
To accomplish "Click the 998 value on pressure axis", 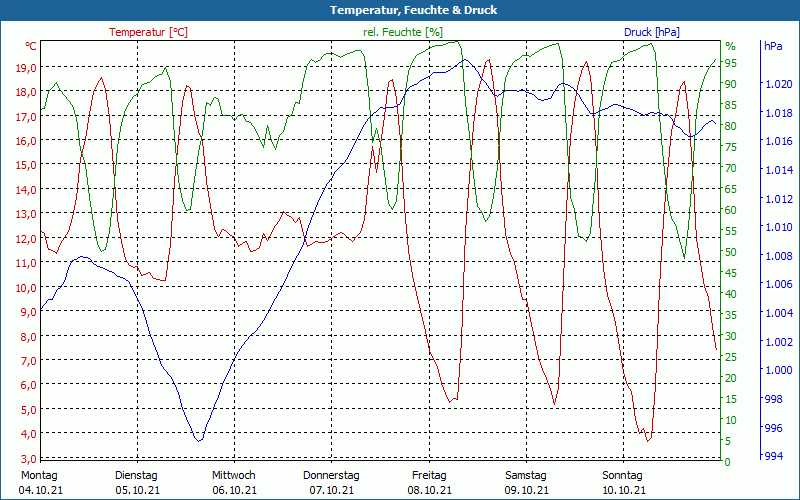I will tap(774, 399).
